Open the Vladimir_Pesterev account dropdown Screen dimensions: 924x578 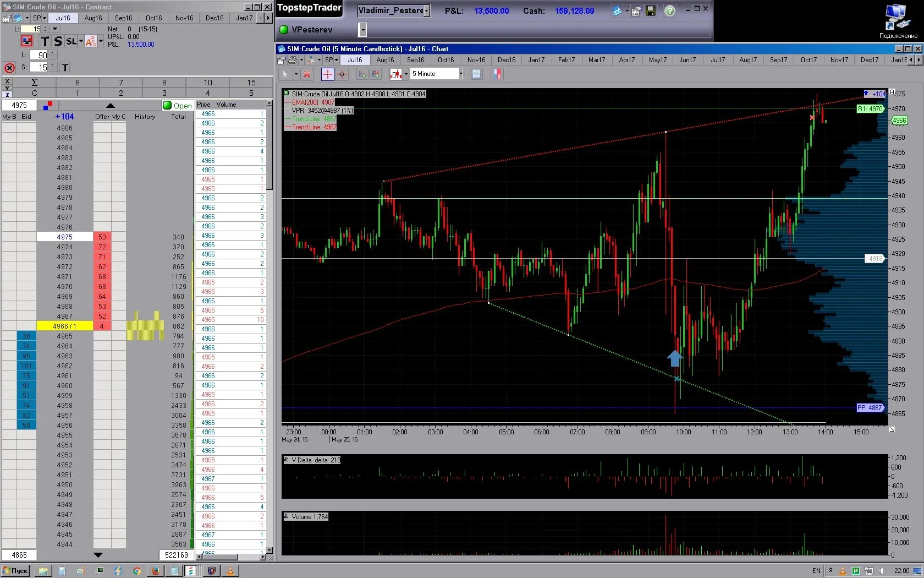[426, 10]
